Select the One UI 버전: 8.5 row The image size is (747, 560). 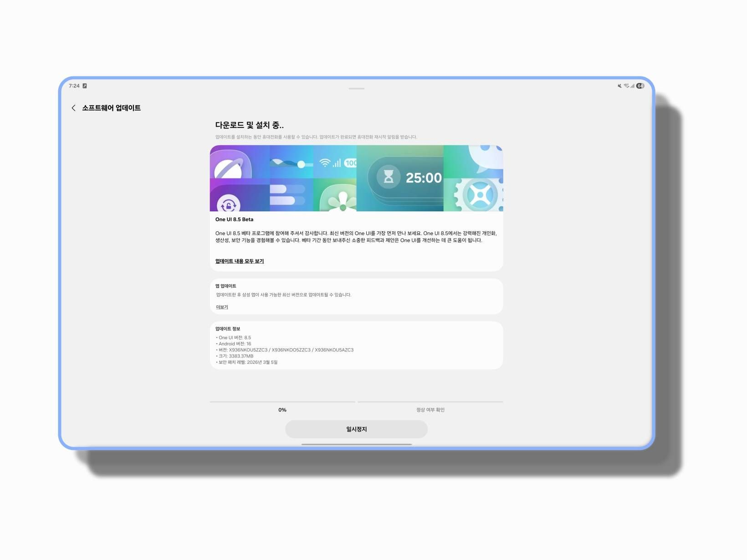233,338
